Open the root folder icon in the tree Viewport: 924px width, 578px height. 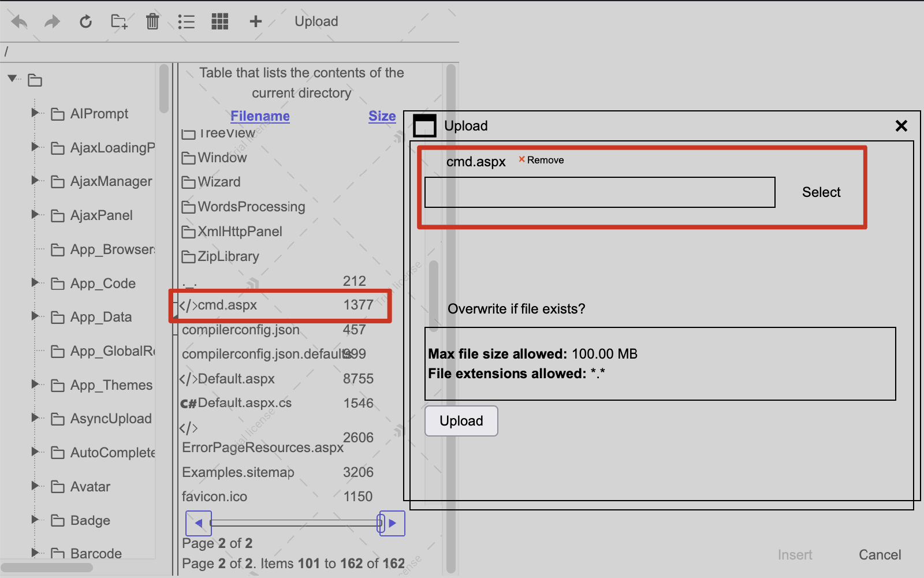(35, 80)
